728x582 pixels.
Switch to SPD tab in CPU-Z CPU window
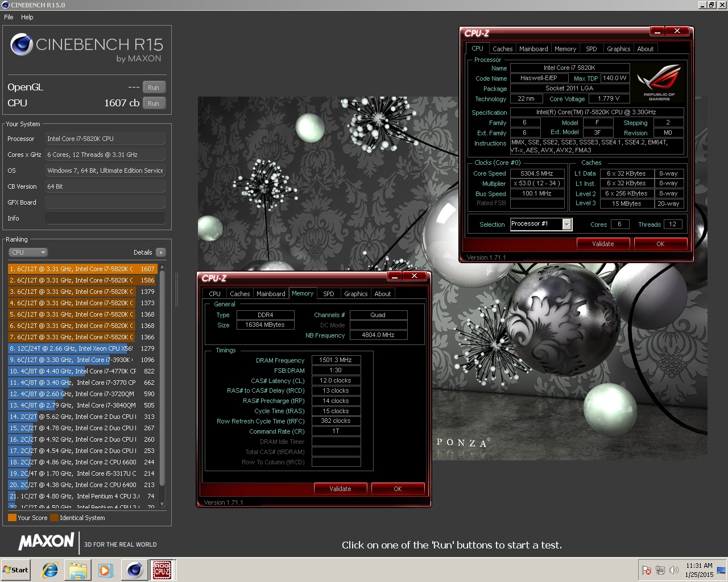click(x=591, y=49)
